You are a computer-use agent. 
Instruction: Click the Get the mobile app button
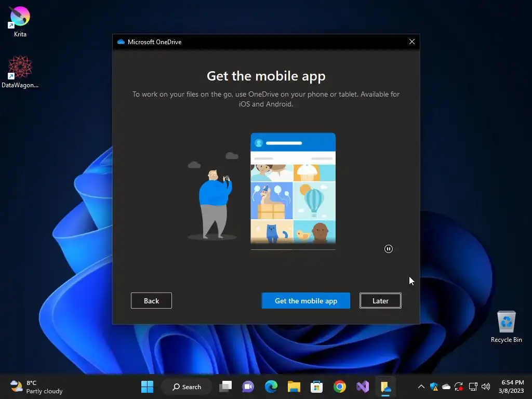click(305, 301)
